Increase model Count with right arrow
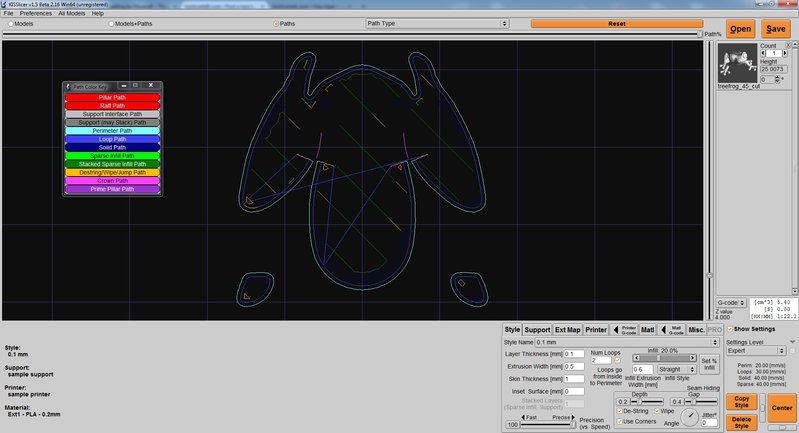Image resolution: width=799 pixels, height=433 pixels. click(785, 53)
